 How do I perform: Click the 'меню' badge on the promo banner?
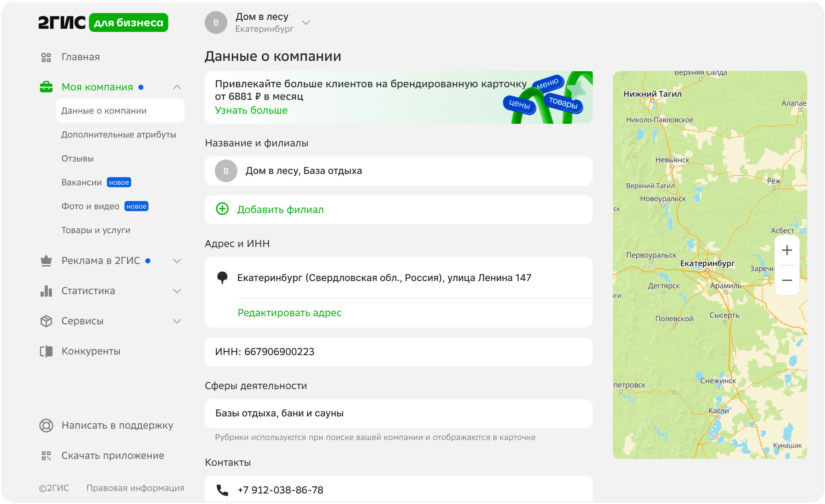[x=548, y=84]
